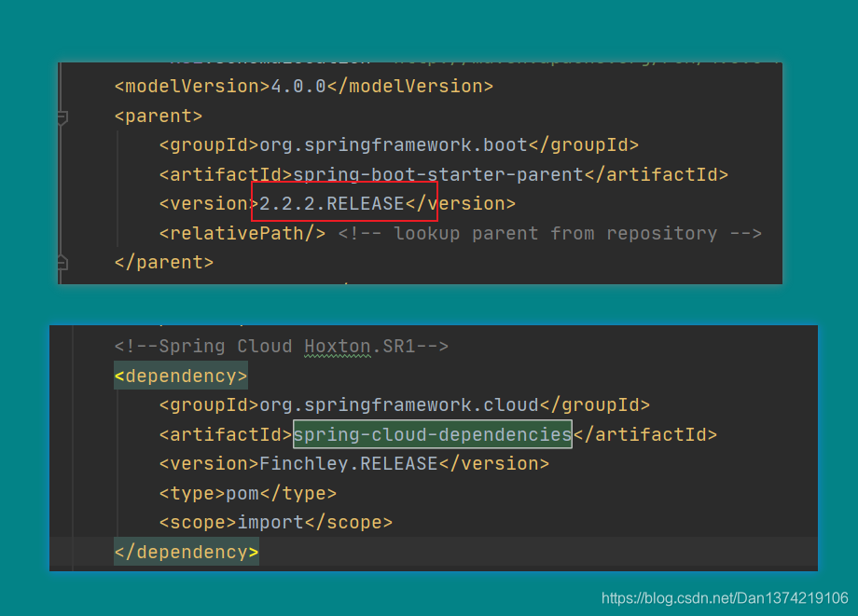858x616 pixels.
Task: Click the import scope line
Action: [x=276, y=523]
